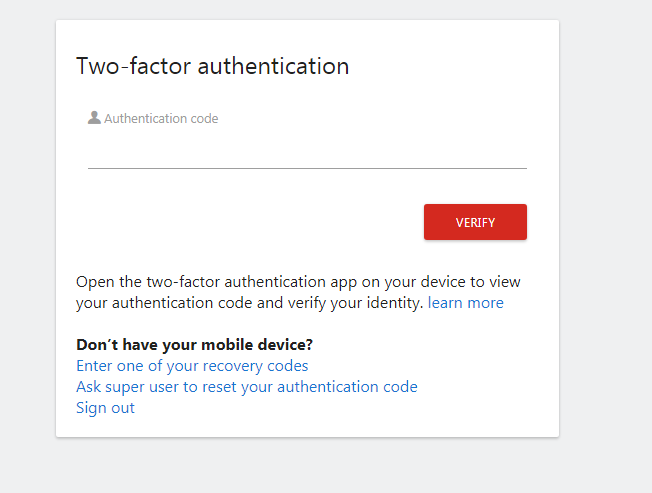Click the Sign out link
Image resolution: width=652 pixels, height=493 pixels.
point(105,408)
